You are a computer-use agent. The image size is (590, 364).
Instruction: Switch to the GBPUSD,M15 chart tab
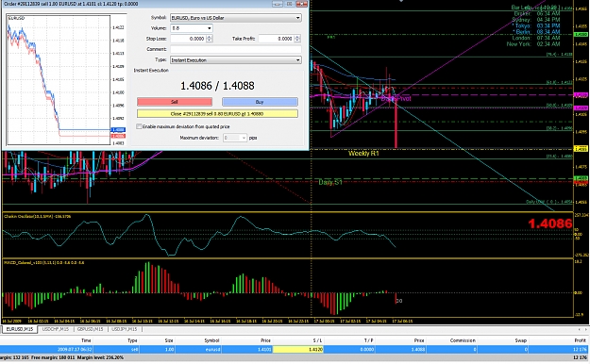(91, 329)
